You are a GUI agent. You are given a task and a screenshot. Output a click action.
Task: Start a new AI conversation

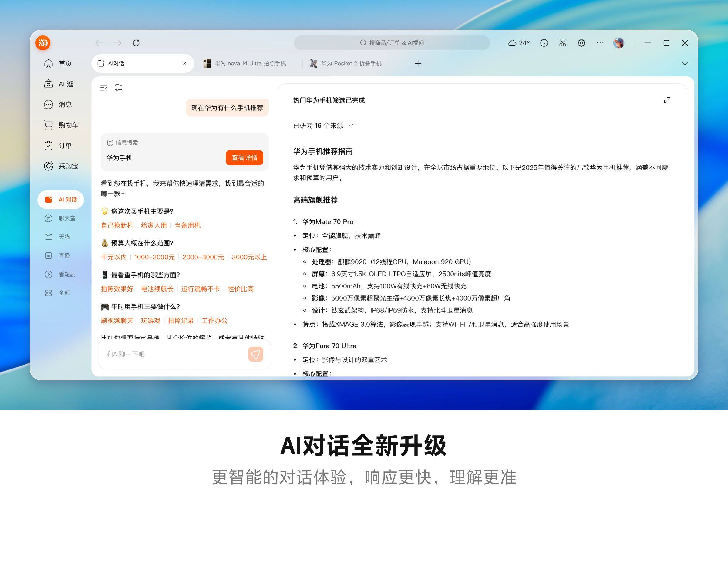coord(119,88)
